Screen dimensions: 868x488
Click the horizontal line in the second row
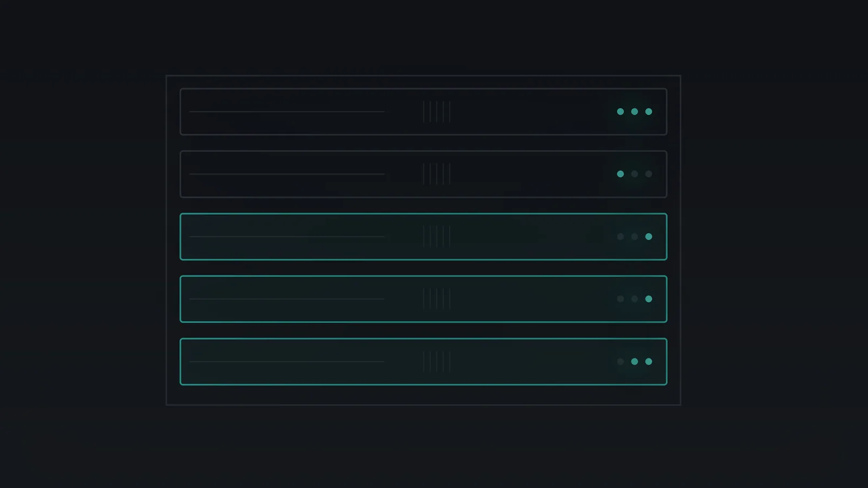(287, 174)
